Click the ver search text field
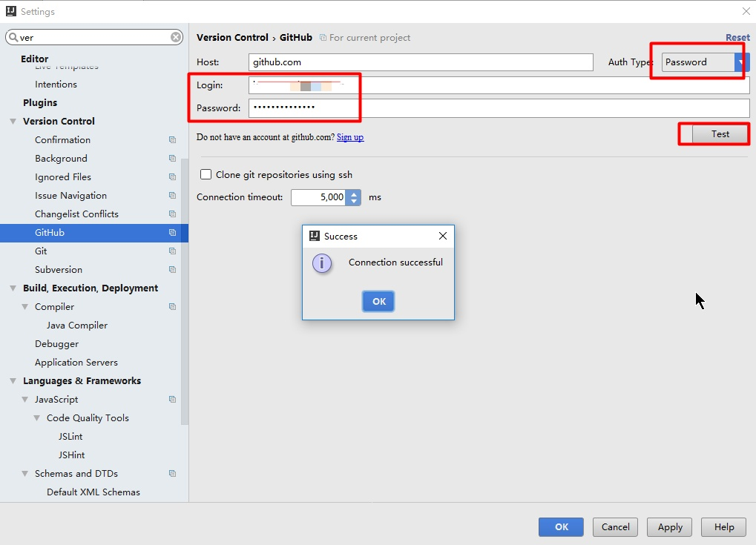756x545 pixels. coord(94,37)
